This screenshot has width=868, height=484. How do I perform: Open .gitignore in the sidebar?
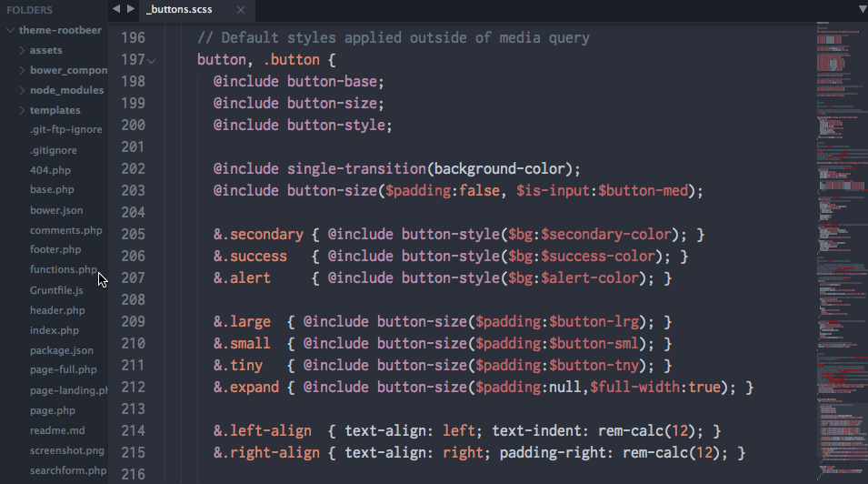[x=53, y=150]
